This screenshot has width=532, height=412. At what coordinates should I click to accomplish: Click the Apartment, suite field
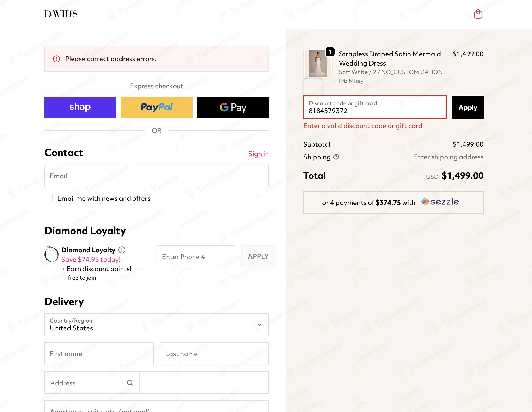[157, 406]
